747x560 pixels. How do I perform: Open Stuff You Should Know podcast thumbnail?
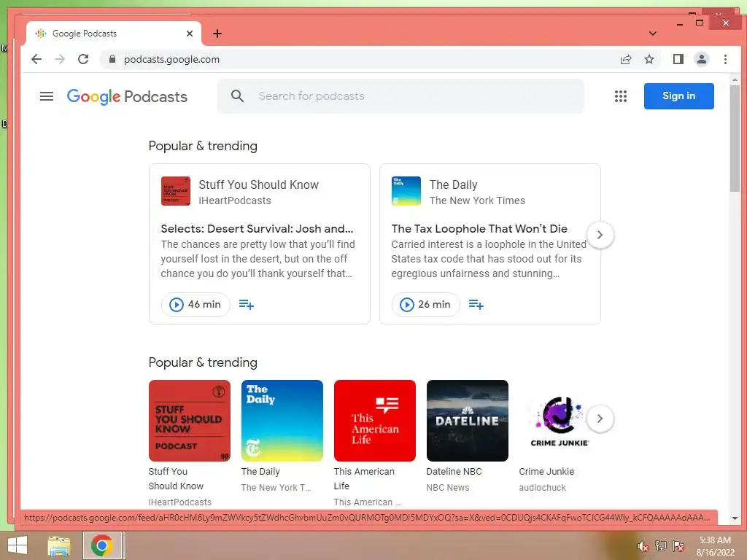pos(189,421)
